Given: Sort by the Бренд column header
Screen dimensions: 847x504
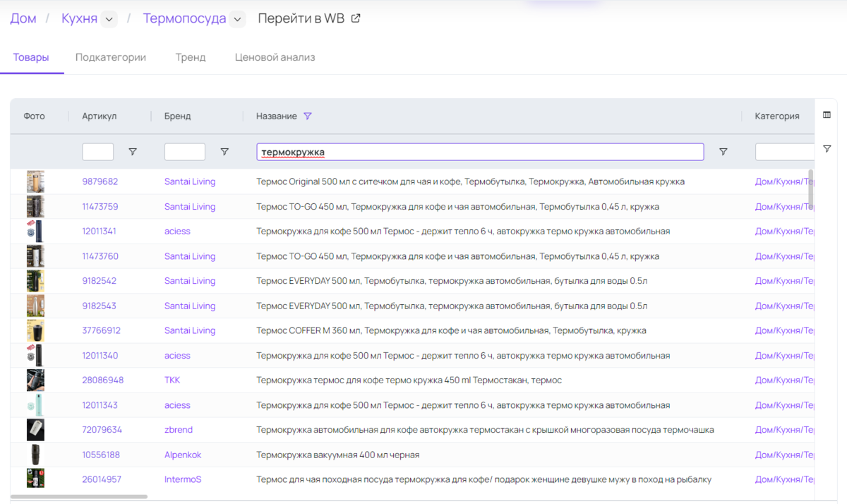Looking at the screenshot, I should click(x=178, y=116).
